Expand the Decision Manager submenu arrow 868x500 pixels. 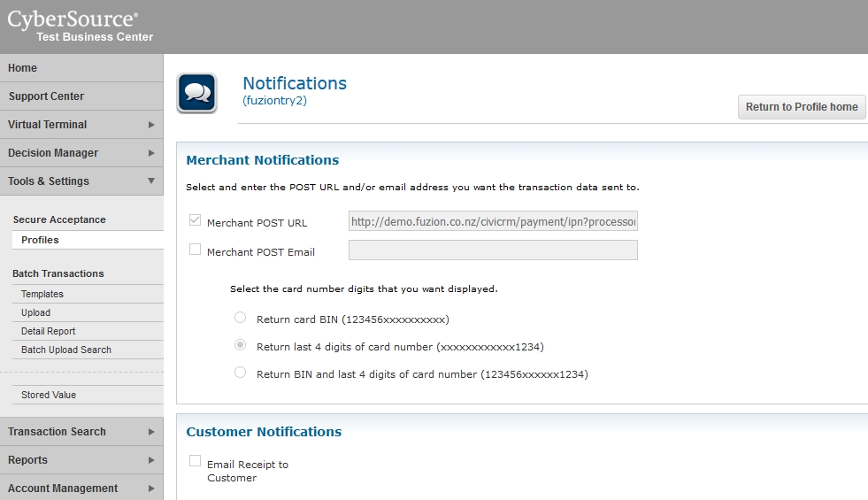[151, 153]
